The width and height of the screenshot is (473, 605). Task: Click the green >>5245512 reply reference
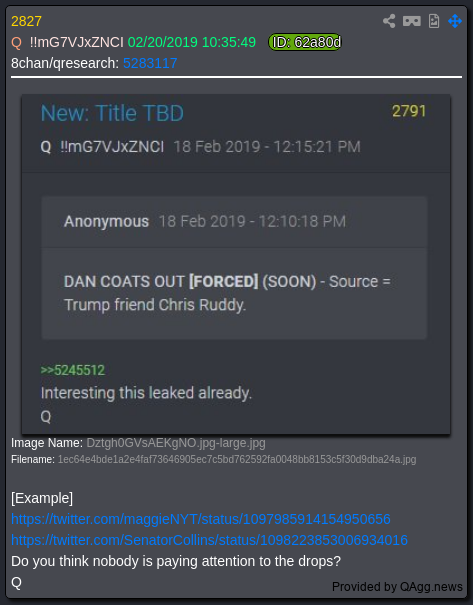73,370
